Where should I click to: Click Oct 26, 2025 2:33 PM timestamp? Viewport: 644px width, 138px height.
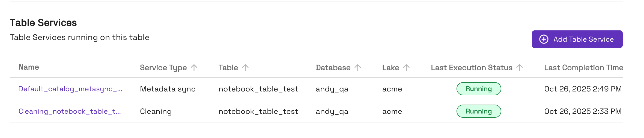(583, 111)
